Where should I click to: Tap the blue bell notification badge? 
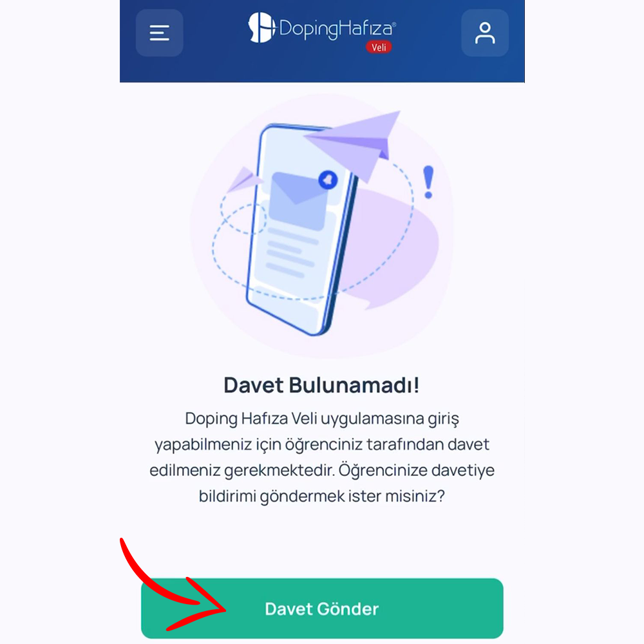tap(328, 180)
